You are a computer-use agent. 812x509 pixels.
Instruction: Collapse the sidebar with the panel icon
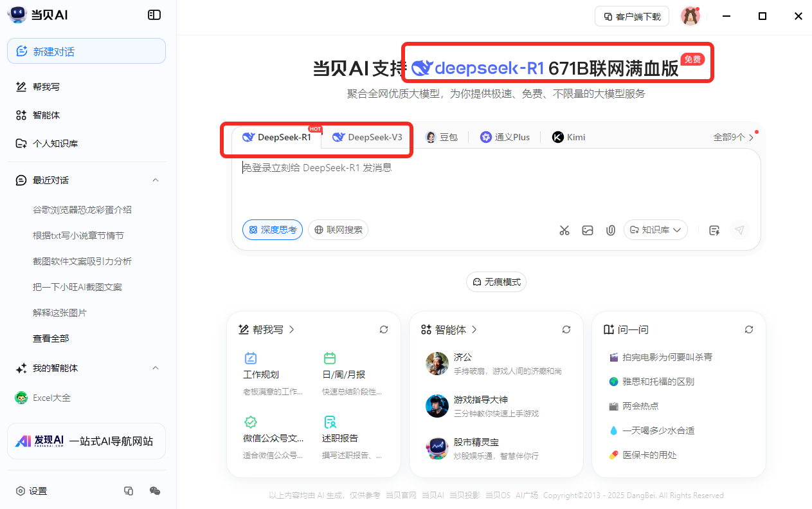(x=154, y=14)
